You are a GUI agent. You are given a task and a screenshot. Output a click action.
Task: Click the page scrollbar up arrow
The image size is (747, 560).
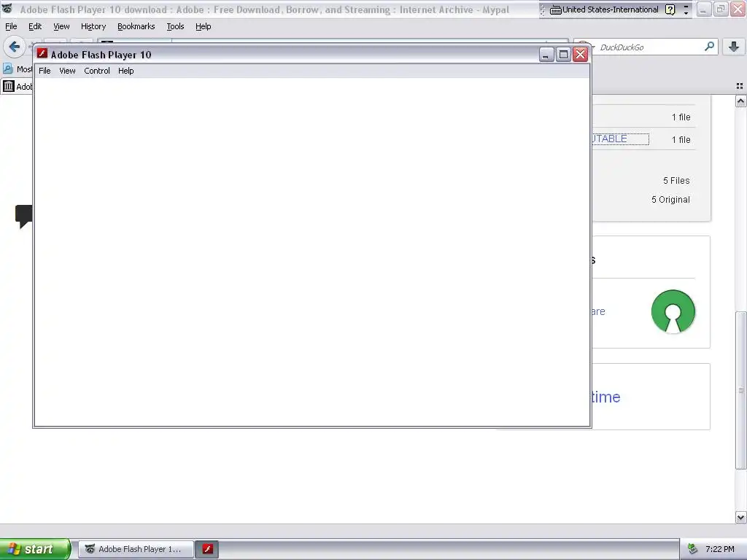tap(740, 101)
